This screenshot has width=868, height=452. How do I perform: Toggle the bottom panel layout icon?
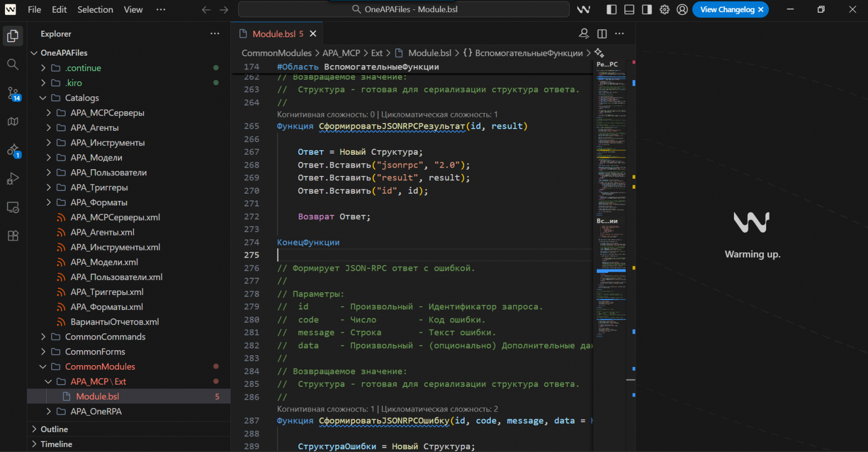628,9
